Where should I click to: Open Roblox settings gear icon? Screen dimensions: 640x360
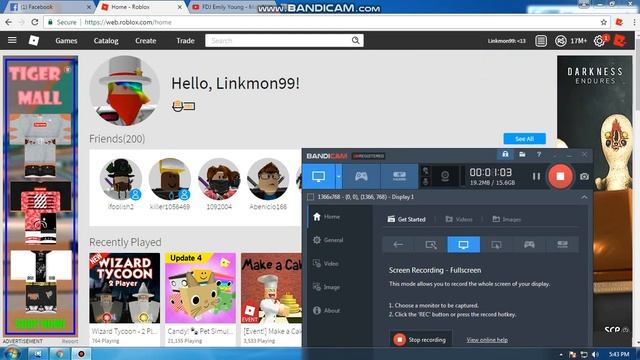[599, 41]
